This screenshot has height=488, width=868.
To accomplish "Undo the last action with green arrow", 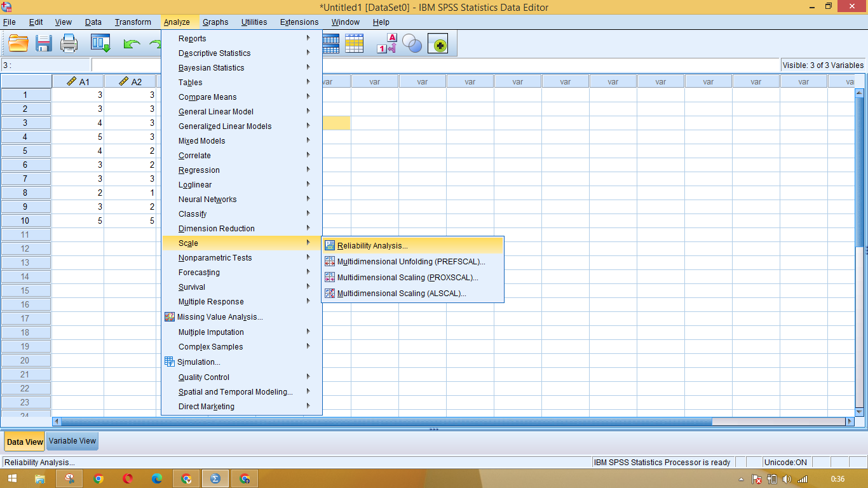I will coord(132,44).
